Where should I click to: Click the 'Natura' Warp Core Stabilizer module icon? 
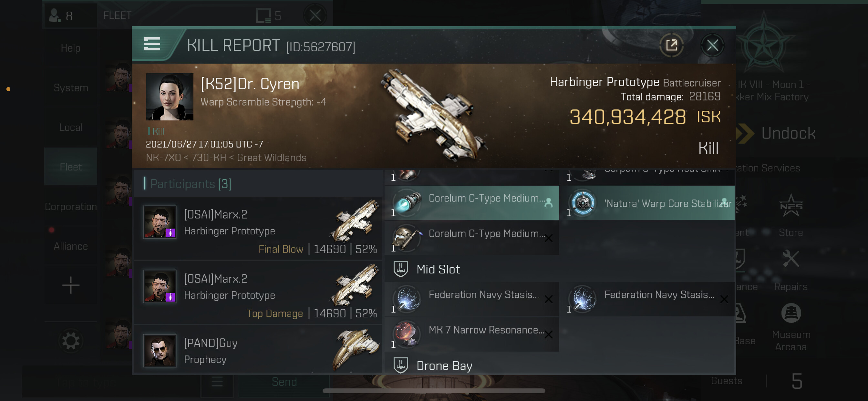pyautogui.click(x=583, y=203)
